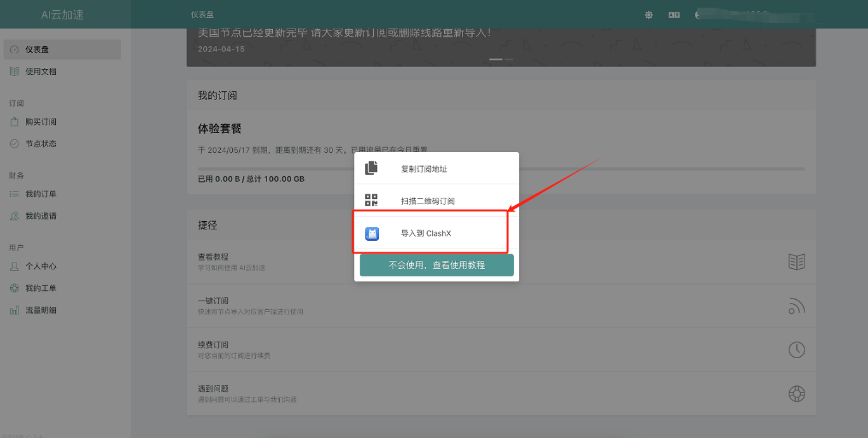Click 不会使用，查看使用教程 button
The height and width of the screenshot is (438, 868).
pos(437,265)
